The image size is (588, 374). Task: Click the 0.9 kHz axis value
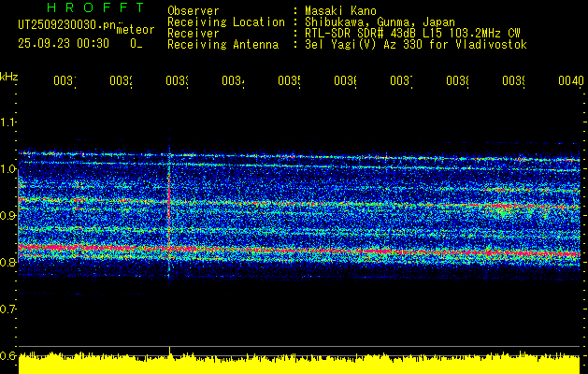7,215
